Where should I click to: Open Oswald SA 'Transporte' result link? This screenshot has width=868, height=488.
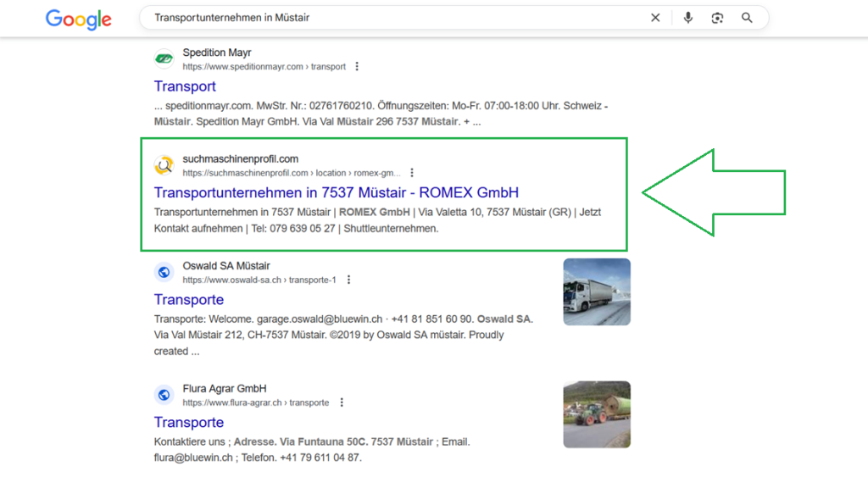(x=189, y=300)
